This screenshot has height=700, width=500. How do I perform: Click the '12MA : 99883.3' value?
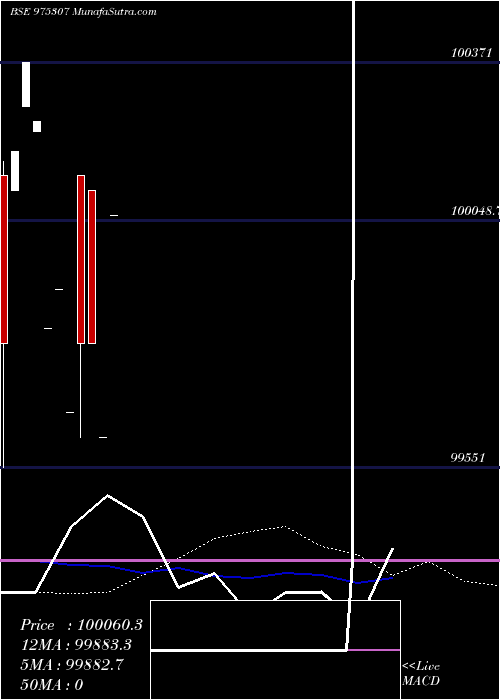[75, 645]
